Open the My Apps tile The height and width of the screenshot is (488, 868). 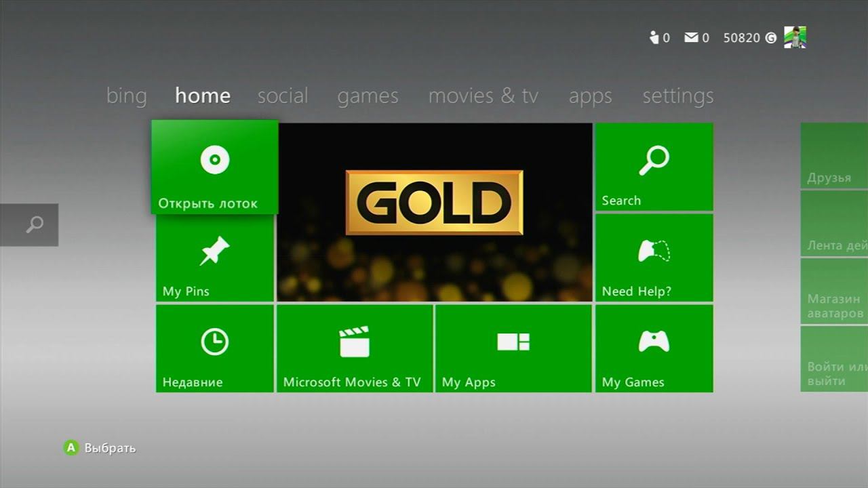coord(513,348)
